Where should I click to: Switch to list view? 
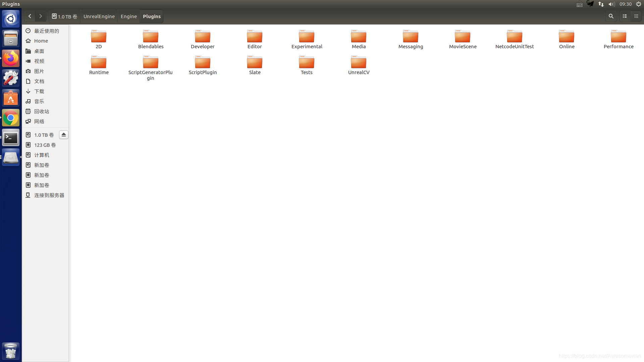click(x=625, y=16)
